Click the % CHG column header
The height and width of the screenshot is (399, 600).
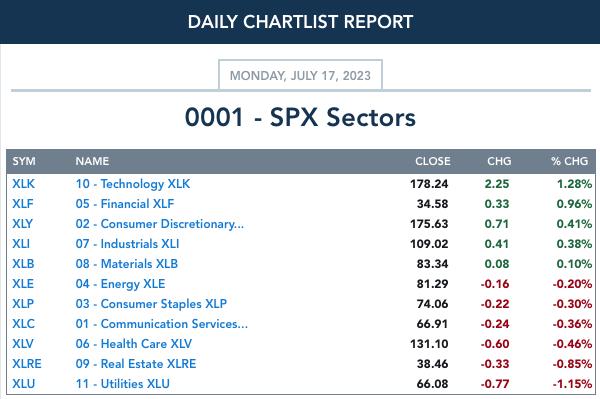569,161
